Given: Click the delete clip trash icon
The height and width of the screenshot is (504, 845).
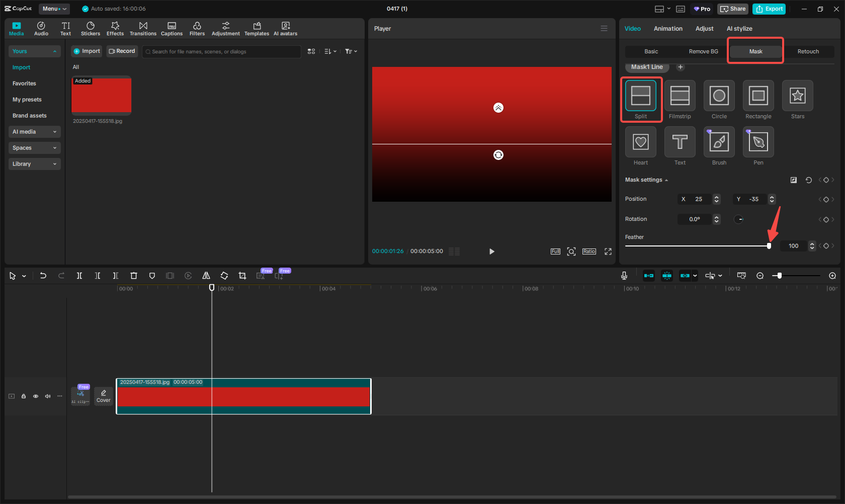Looking at the screenshot, I should [134, 276].
